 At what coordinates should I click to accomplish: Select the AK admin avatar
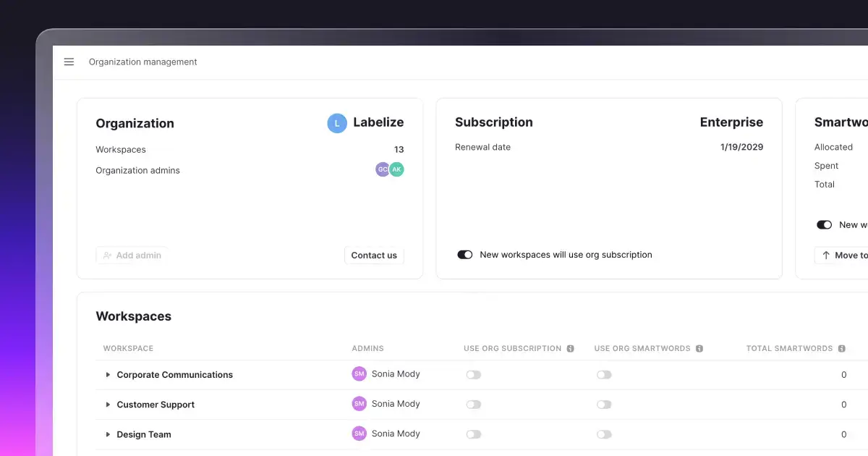click(396, 169)
